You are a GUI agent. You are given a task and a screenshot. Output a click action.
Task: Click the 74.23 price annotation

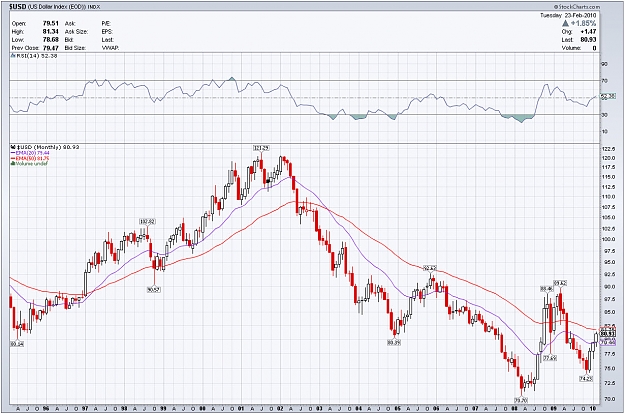586,379
